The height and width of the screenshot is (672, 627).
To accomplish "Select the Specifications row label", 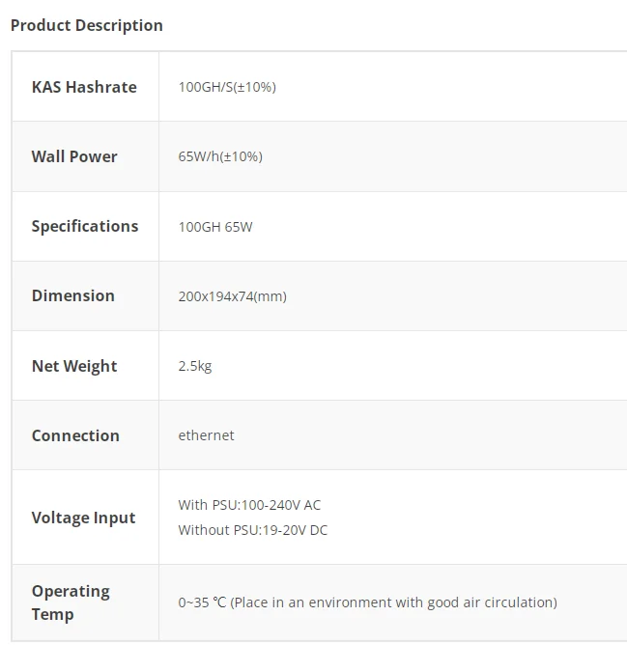I will [85, 226].
